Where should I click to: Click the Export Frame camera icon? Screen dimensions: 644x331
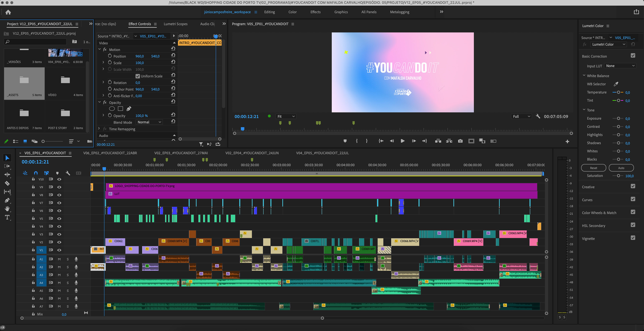click(x=460, y=141)
